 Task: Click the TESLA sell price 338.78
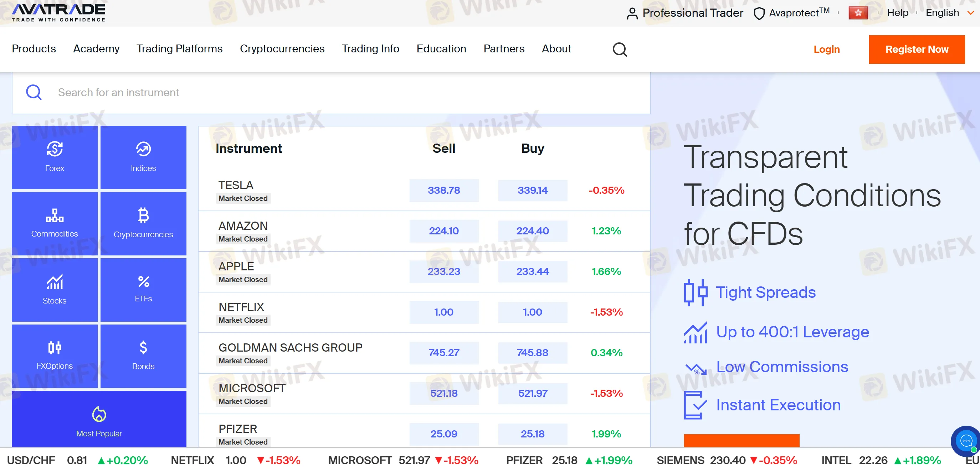tap(443, 190)
